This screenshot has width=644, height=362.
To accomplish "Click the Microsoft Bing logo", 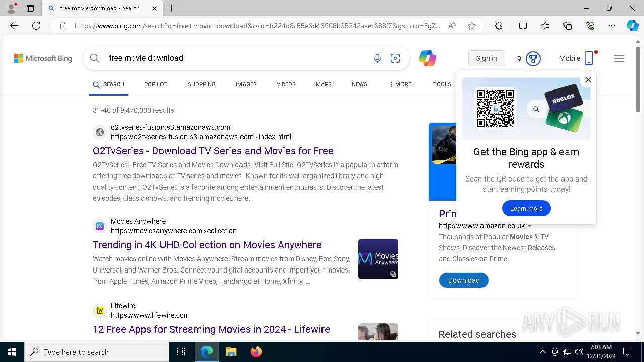I will (x=43, y=58).
